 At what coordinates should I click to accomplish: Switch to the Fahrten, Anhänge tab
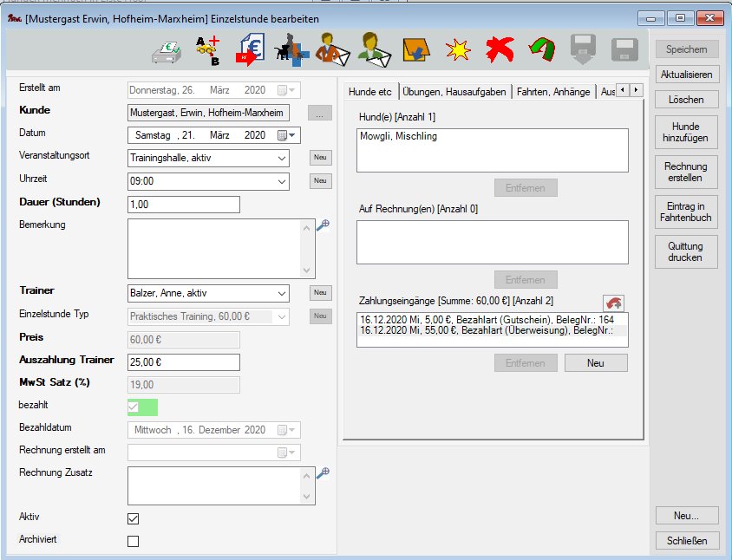tap(552, 91)
